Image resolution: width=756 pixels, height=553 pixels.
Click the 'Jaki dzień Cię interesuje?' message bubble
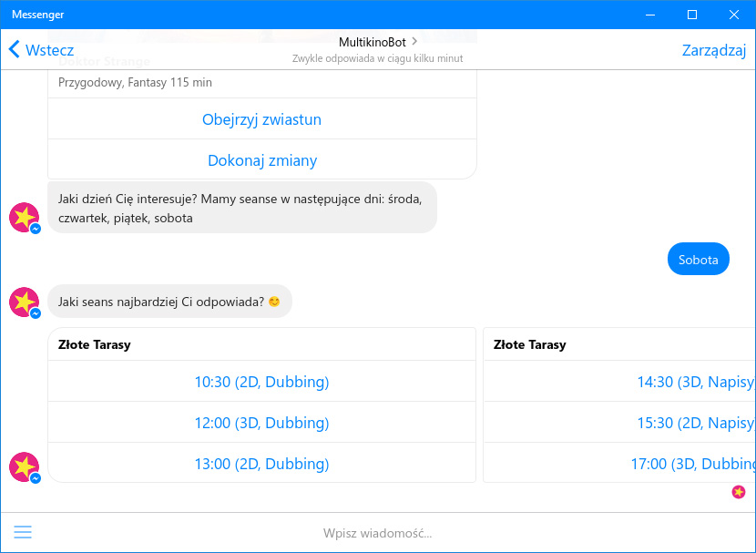tap(242, 208)
